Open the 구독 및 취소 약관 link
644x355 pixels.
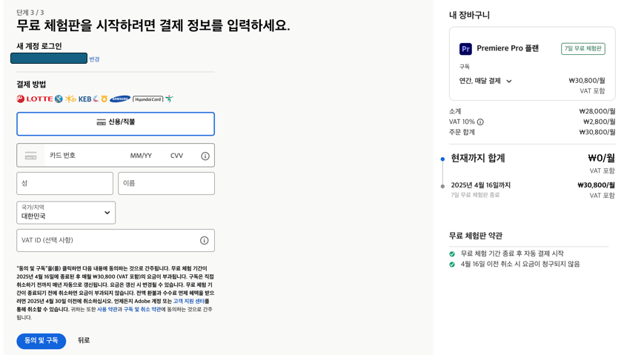142,309
